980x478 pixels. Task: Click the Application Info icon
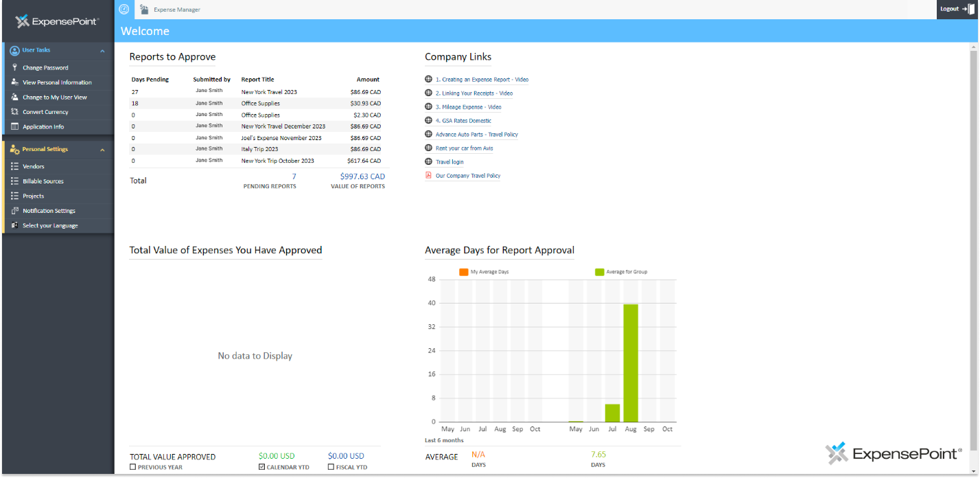[15, 126]
